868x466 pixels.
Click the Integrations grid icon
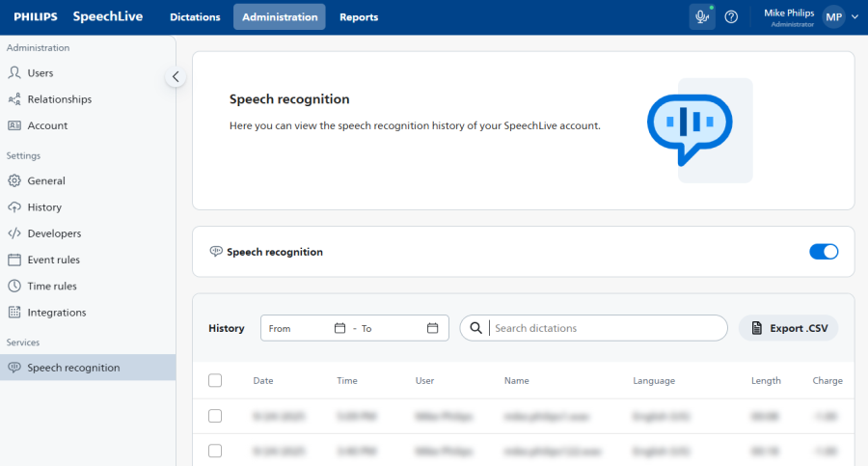14,312
